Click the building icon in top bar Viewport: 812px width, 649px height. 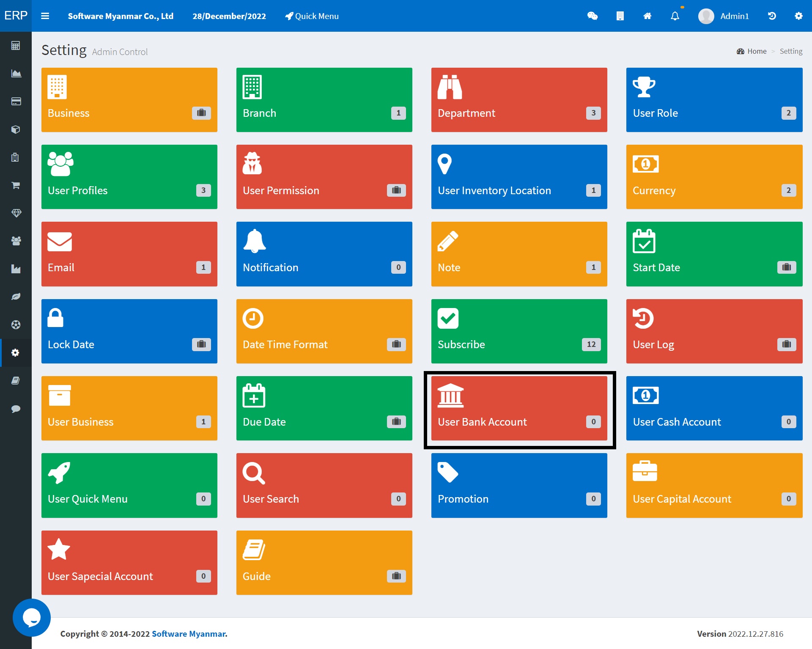pyautogui.click(x=620, y=16)
